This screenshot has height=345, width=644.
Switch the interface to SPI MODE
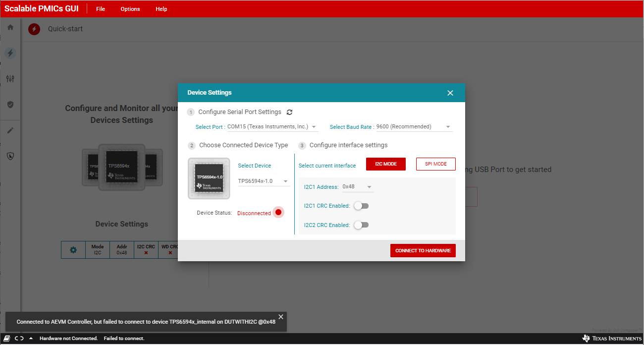(x=435, y=164)
